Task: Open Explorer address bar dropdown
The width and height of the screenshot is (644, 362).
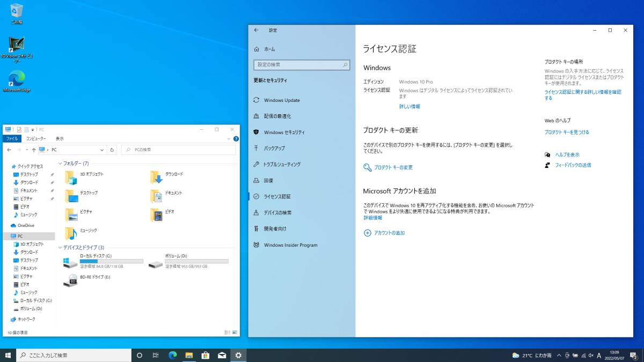Action: (102, 150)
